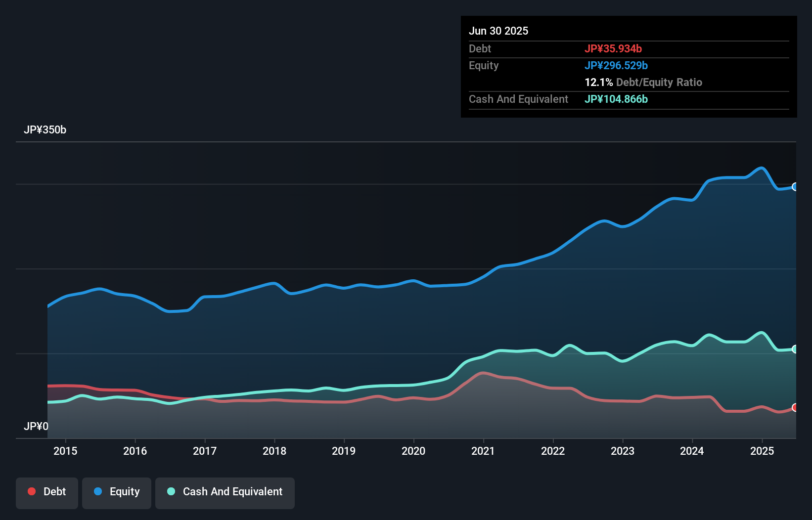Expand the Debt/Equity Ratio row
Image resolution: width=812 pixels, height=520 pixels.
coord(643,83)
